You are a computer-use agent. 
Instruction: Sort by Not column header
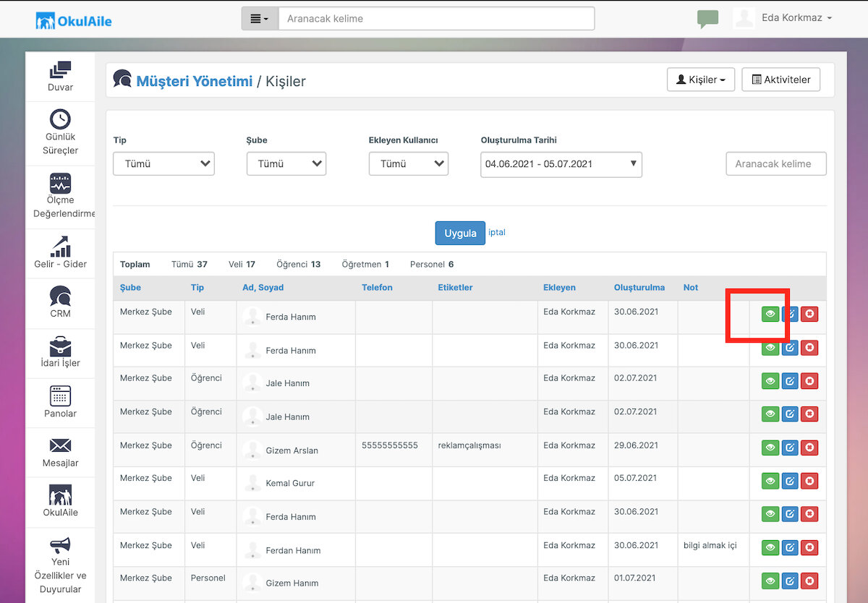[691, 287]
